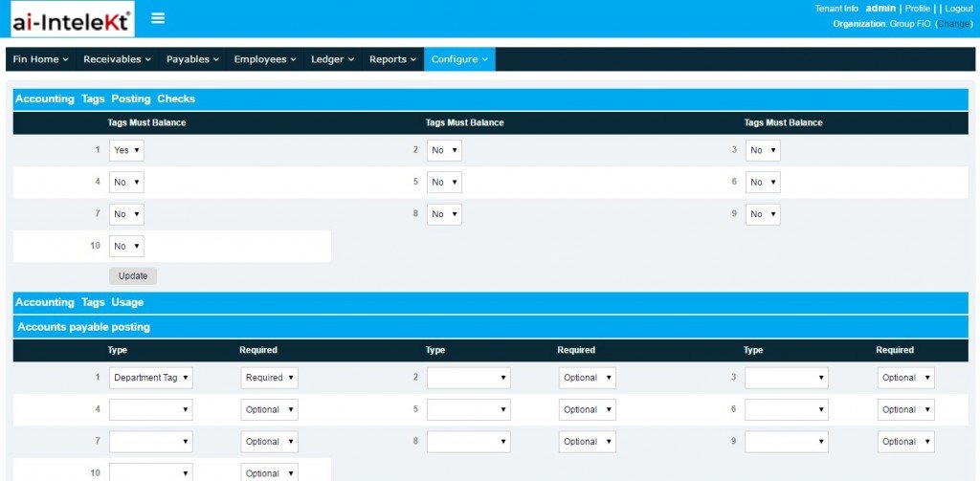Image resolution: width=980 pixels, height=481 pixels.
Task: Open Type dropdown for payable tag 6
Action: pos(787,410)
